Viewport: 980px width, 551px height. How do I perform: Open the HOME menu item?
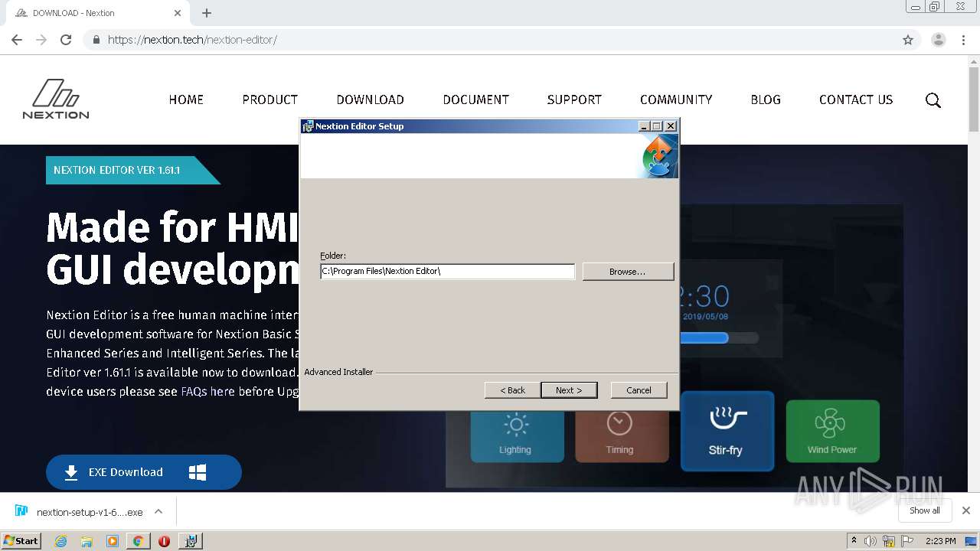click(186, 99)
